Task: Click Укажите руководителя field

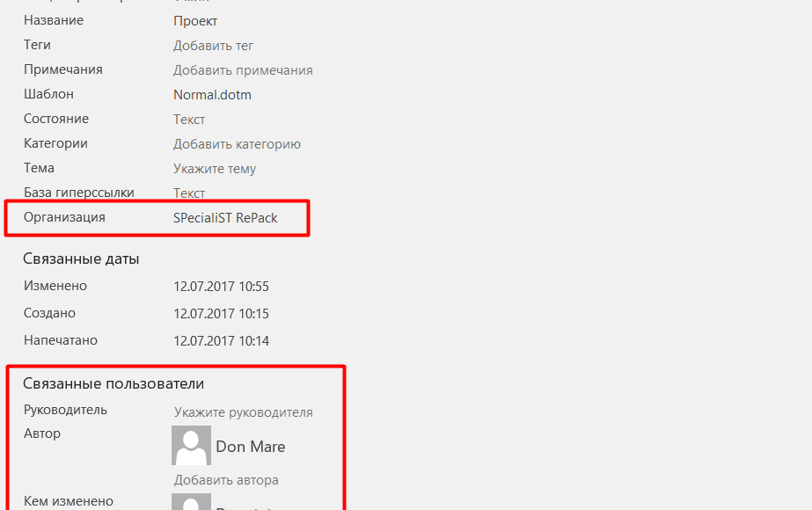Action: point(244,412)
